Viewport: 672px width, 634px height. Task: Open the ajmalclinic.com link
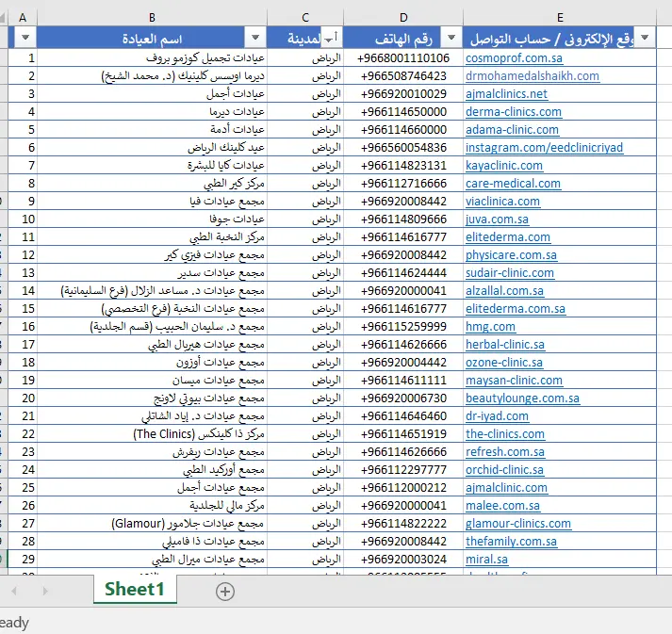(506, 488)
